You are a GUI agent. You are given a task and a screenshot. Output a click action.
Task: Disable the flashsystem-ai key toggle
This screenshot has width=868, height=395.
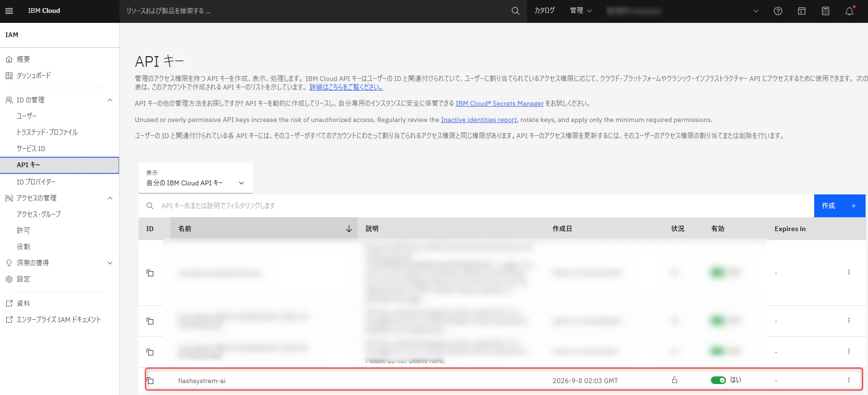pyautogui.click(x=718, y=380)
